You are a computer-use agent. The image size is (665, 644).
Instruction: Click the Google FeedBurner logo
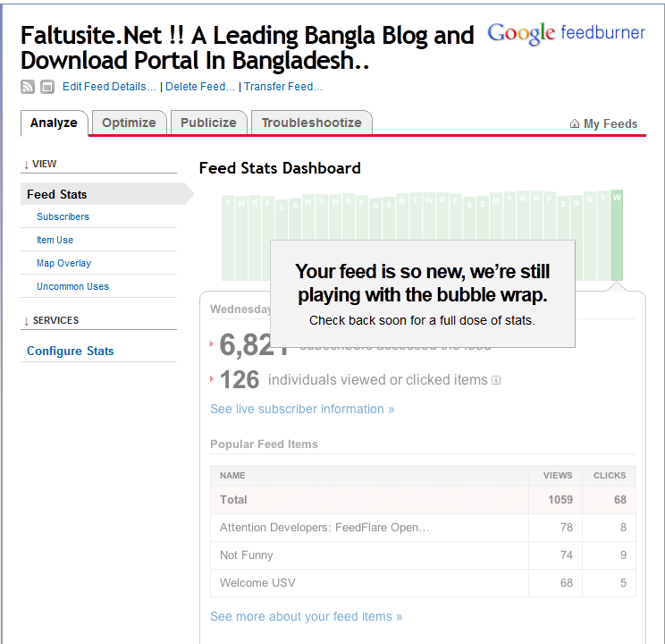[566, 34]
